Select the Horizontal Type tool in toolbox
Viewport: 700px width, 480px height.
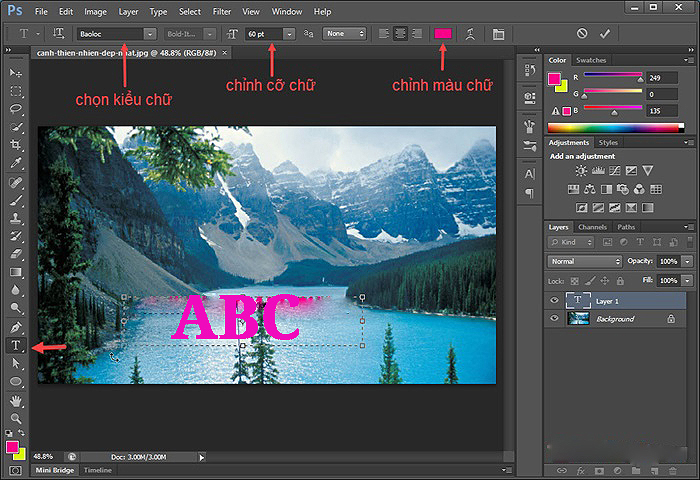coord(16,345)
